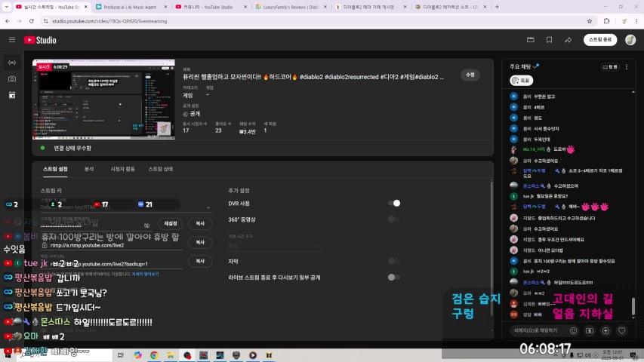Image resolution: width=644 pixels, height=362 pixels.
Task: Open the clip/highlight film icon in header
Action: tap(531, 40)
